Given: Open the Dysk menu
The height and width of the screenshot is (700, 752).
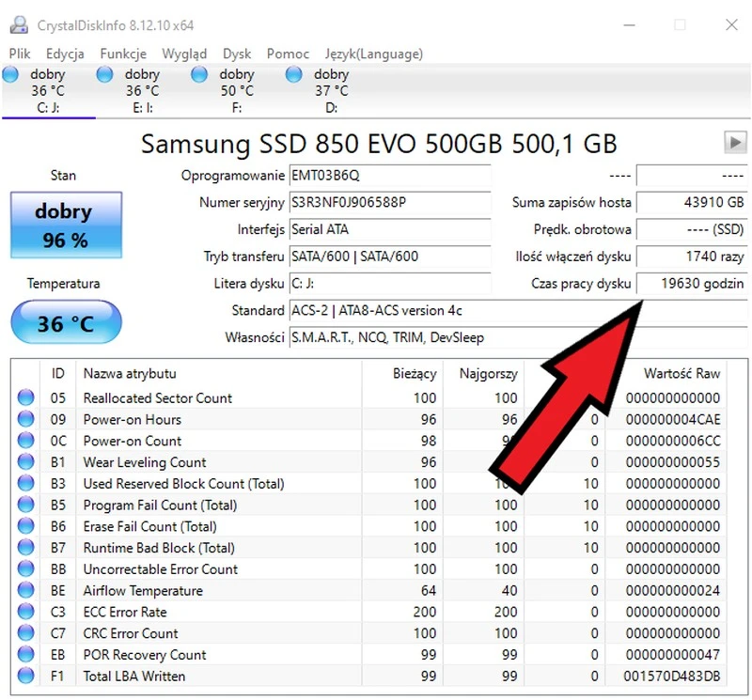Looking at the screenshot, I should (x=237, y=54).
